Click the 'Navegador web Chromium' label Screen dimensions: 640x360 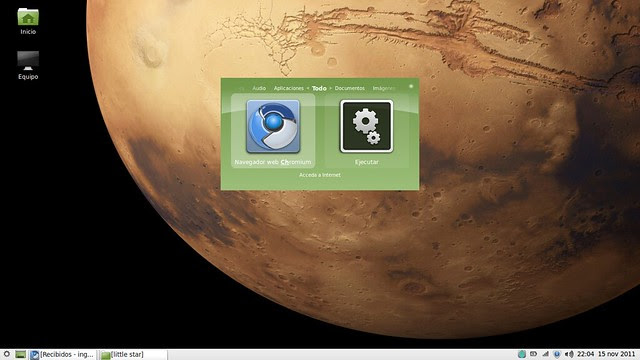[273, 162]
